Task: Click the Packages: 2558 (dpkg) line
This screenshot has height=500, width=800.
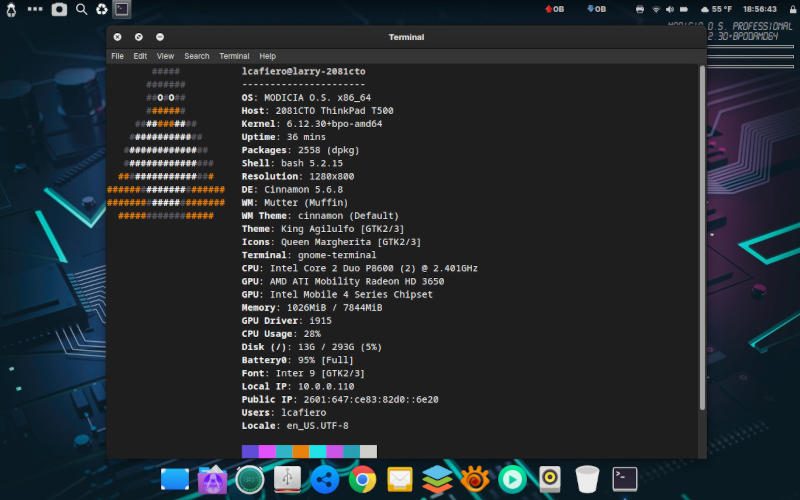Action: (x=301, y=150)
